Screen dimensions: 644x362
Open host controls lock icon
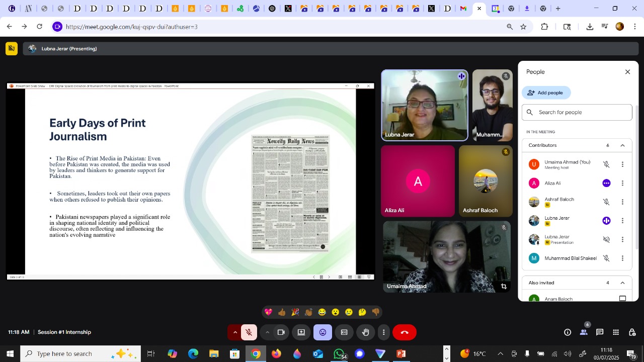pyautogui.click(x=632, y=332)
